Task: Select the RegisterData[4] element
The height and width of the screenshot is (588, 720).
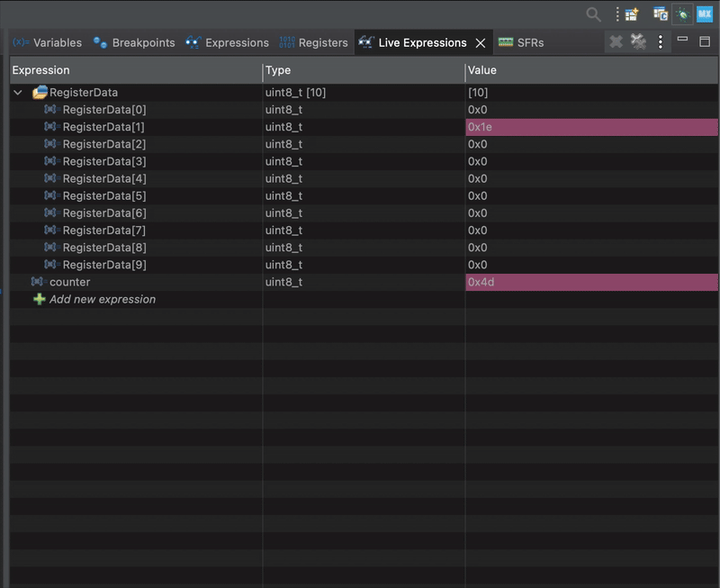Action: [x=364, y=178]
